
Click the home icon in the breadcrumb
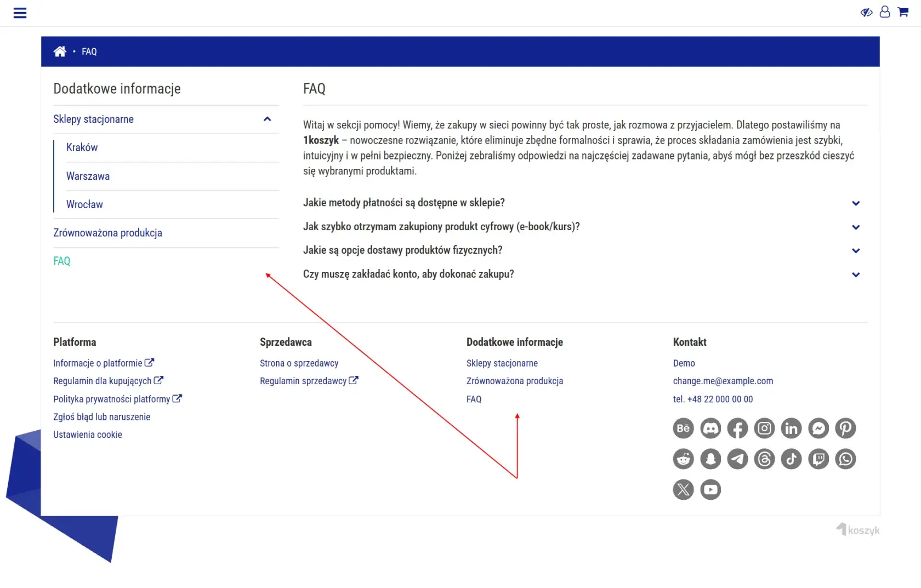coord(60,50)
